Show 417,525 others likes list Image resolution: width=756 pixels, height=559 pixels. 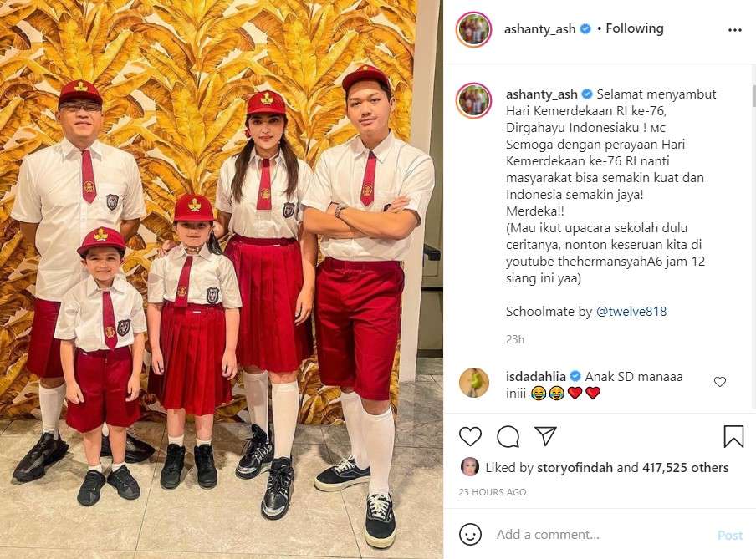[685, 467]
